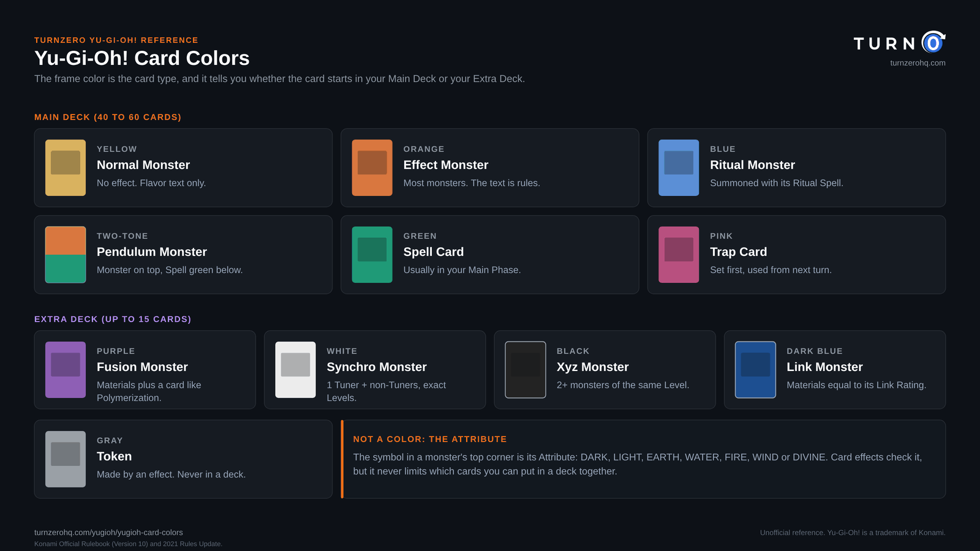
Task: Click the 'Not a color: the attribute' heading
Action: [x=430, y=439]
